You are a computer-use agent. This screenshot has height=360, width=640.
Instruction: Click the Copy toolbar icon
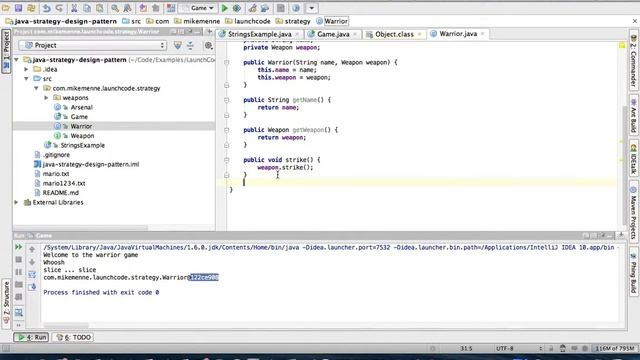pos(87,8)
